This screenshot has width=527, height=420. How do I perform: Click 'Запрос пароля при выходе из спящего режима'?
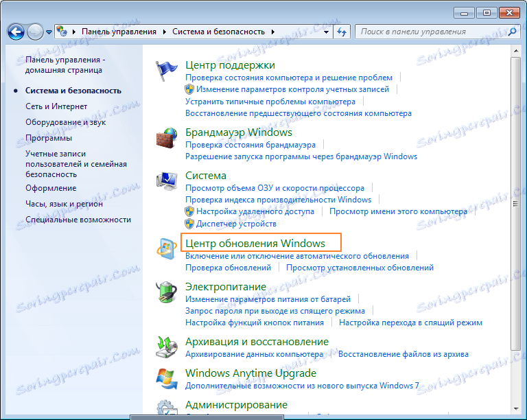[275, 311]
